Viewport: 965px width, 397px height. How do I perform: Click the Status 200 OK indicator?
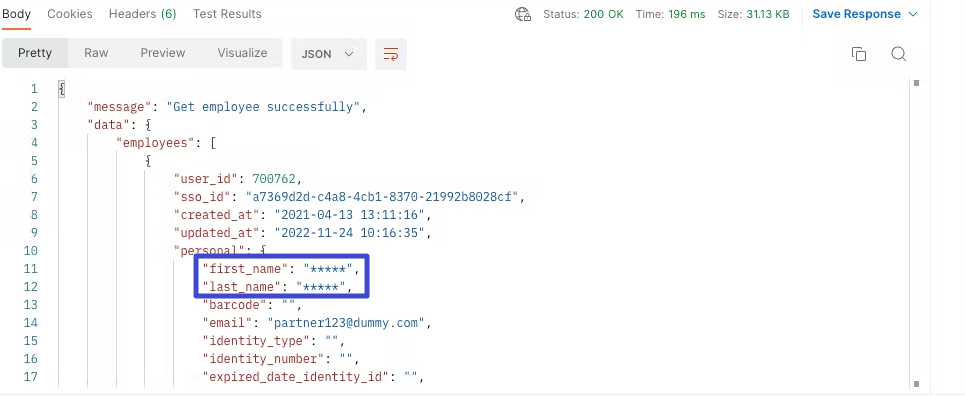[583, 14]
